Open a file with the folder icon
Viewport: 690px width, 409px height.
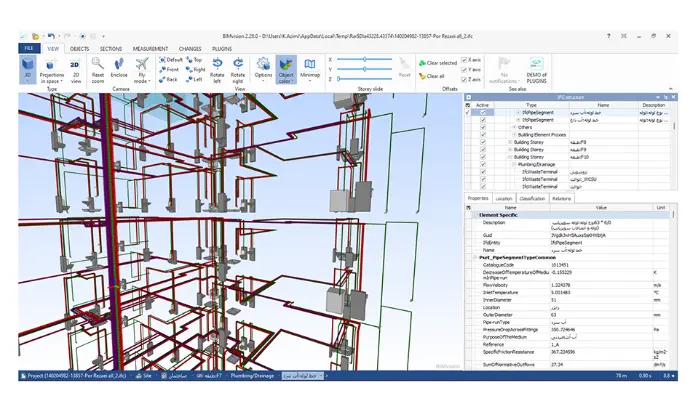(35, 37)
